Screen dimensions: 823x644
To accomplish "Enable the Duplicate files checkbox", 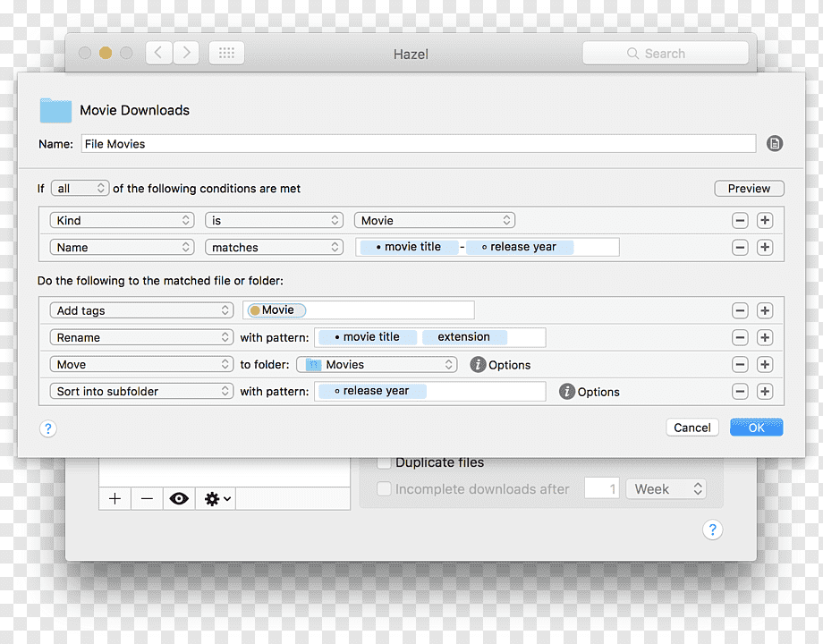I will (x=384, y=462).
